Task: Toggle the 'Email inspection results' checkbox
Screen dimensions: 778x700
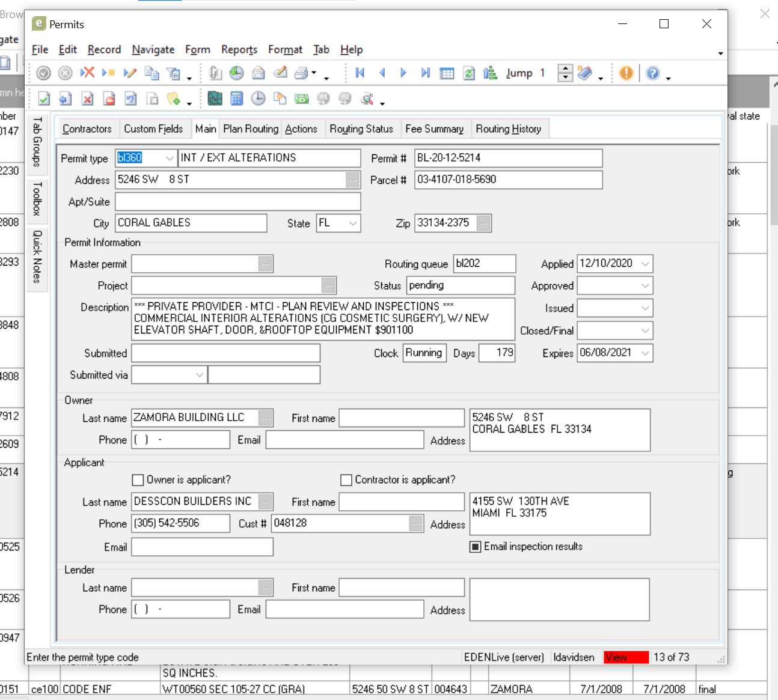Action: pos(475,547)
